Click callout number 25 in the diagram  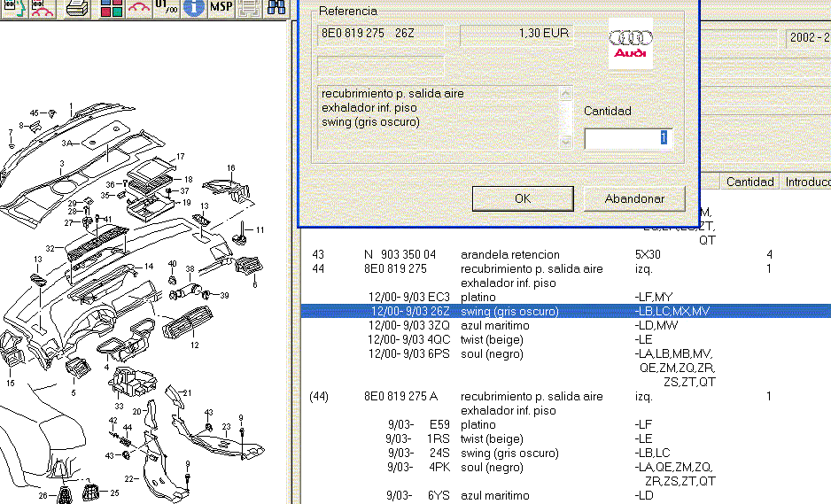[x=114, y=492]
